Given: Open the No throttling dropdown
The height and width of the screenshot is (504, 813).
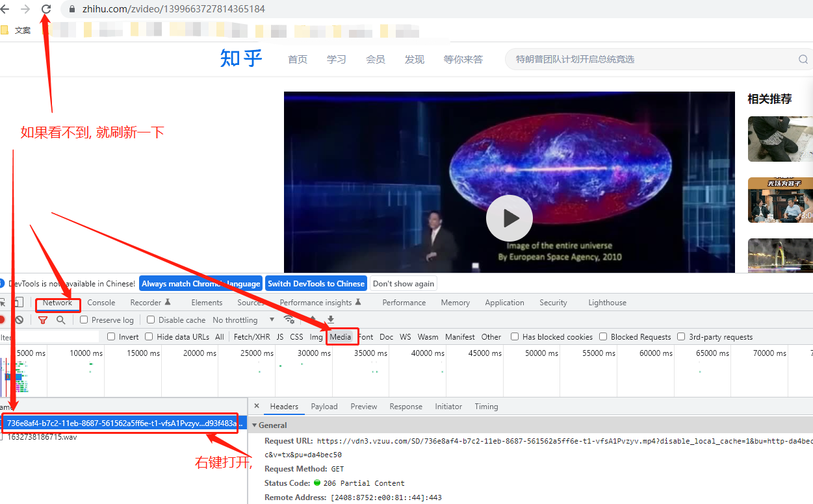Looking at the screenshot, I should pos(244,320).
